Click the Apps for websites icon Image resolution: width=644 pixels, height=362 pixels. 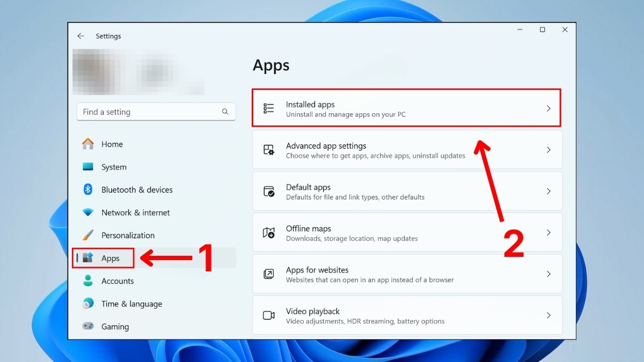click(x=268, y=274)
